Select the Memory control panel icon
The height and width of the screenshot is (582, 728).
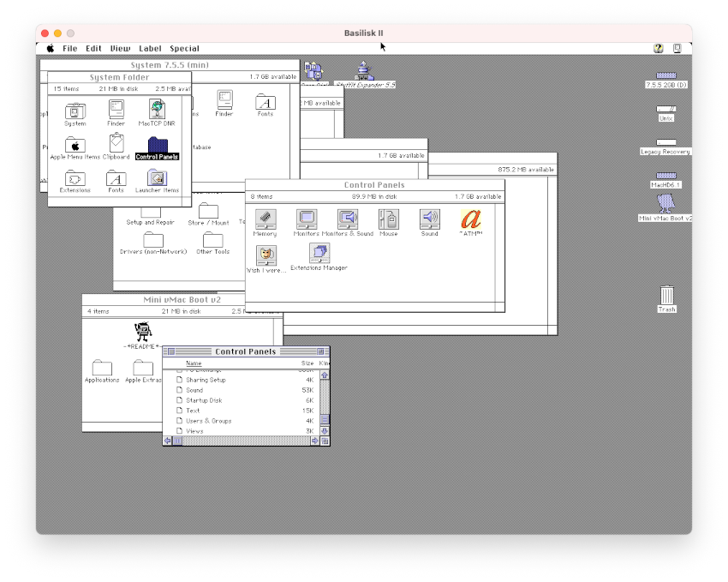[x=266, y=219]
